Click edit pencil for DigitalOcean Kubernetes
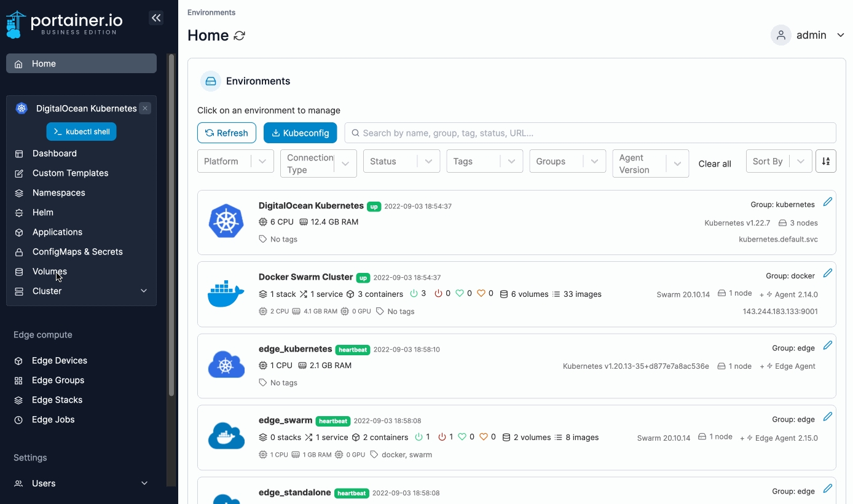This screenshot has height=504, width=853. click(x=827, y=202)
